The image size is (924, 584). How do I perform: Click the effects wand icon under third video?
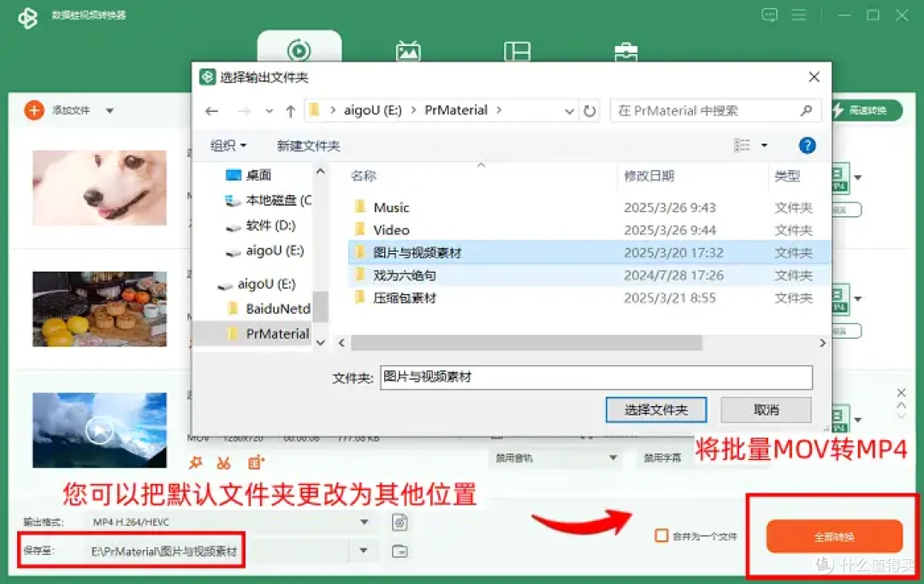pyautogui.click(x=196, y=463)
